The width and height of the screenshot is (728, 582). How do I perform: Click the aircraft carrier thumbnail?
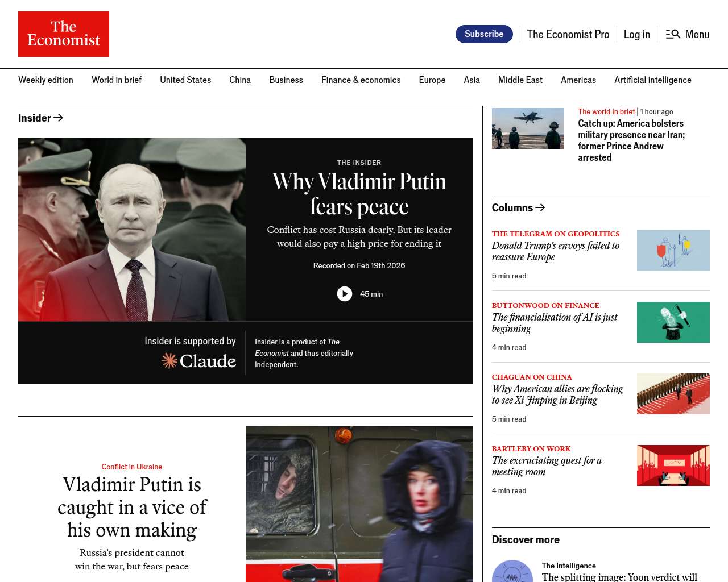pyautogui.click(x=528, y=128)
